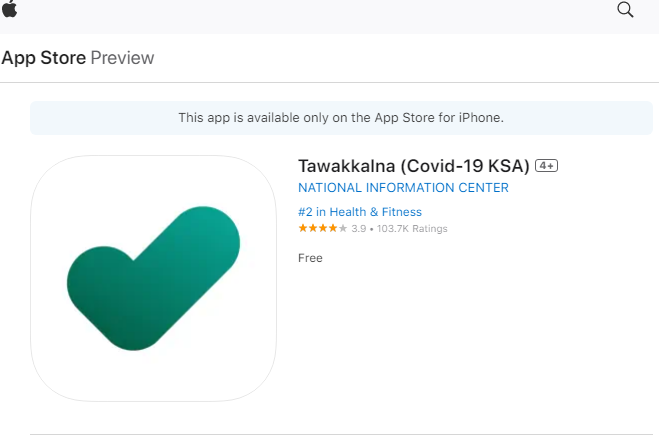Click the third orange rating star
This screenshot has width=659, height=442.
click(323, 228)
